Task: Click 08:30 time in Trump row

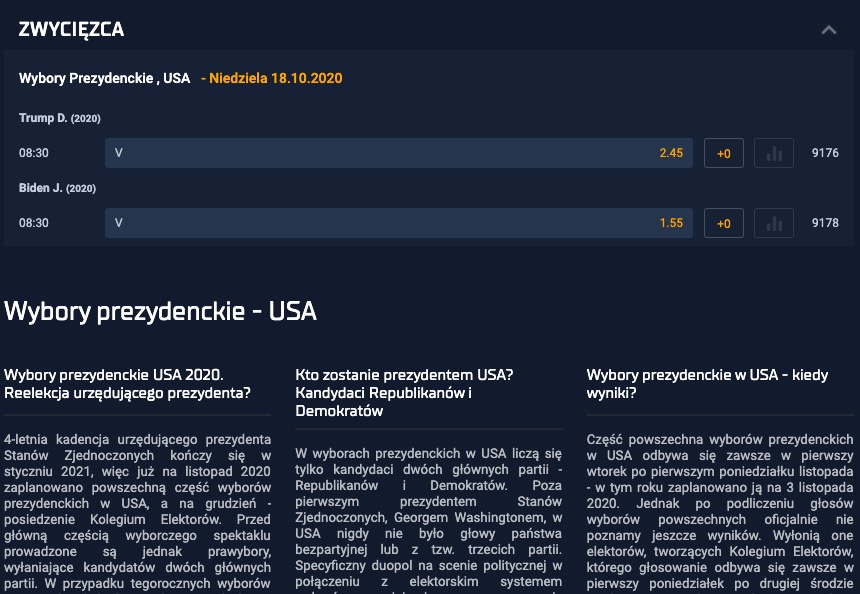Action: (34, 153)
